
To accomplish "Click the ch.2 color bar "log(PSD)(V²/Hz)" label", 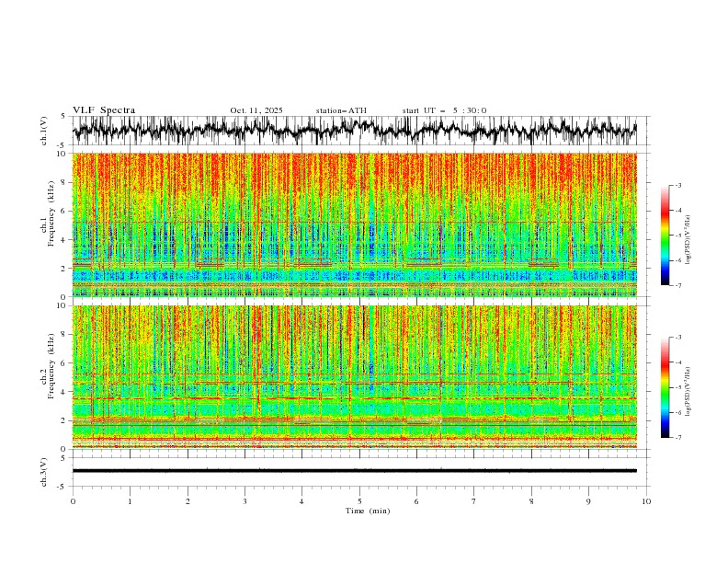I will [x=688, y=392].
